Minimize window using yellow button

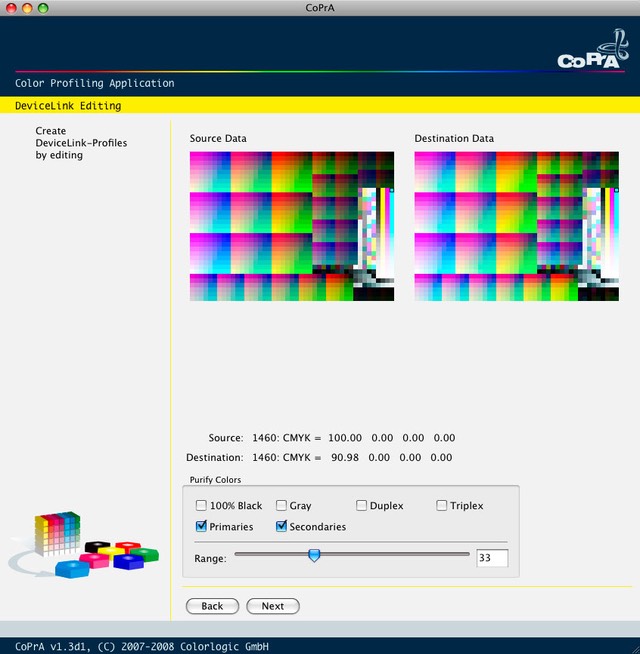click(x=27, y=8)
